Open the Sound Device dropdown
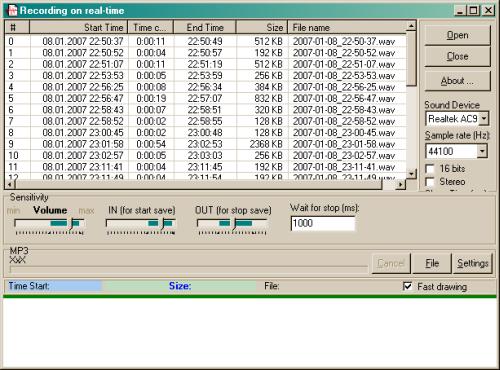This screenshot has width=500, height=370. point(484,118)
